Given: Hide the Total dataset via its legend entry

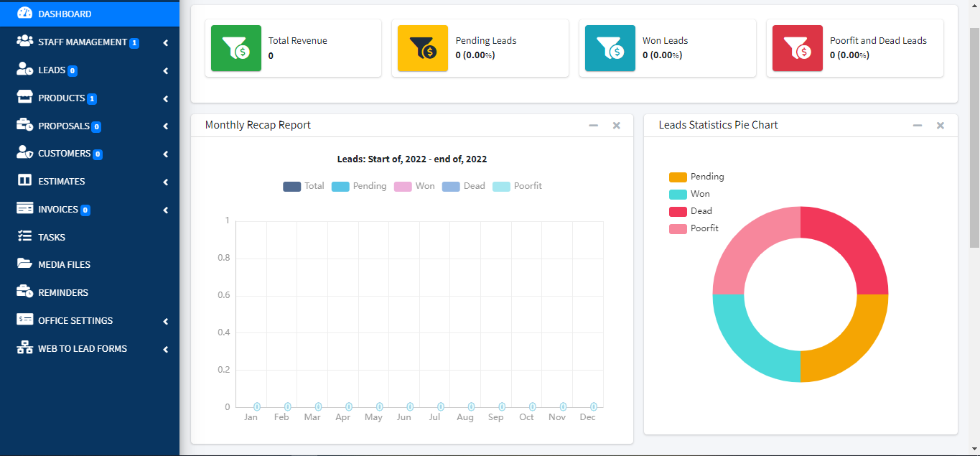Looking at the screenshot, I should click(x=303, y=185).
